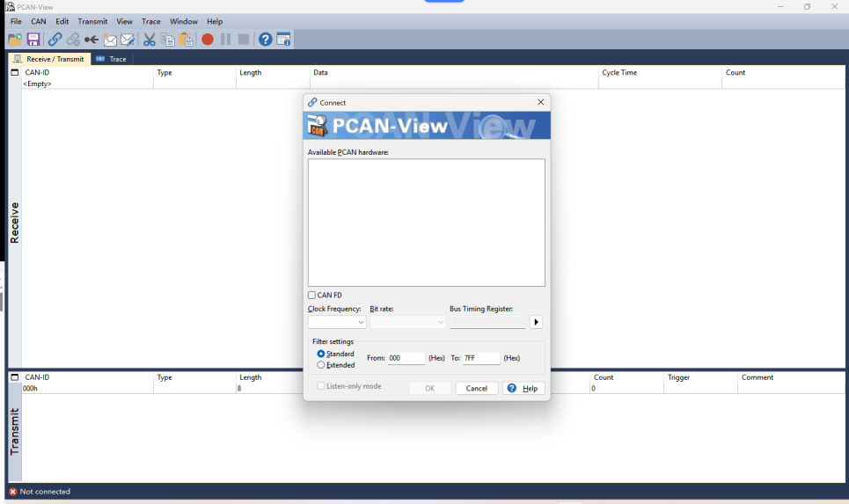Edit message with envelope pencil icon
The image size is (849, 504).
coord(128,40)
